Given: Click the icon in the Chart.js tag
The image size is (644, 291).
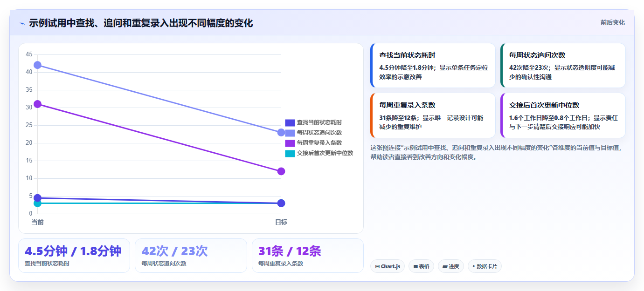Looking at the screenshot, I should [377, 267].
